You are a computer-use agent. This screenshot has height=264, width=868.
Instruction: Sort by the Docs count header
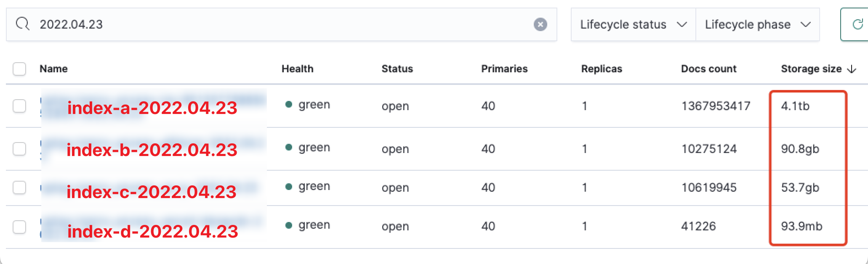tap(708, 69)
